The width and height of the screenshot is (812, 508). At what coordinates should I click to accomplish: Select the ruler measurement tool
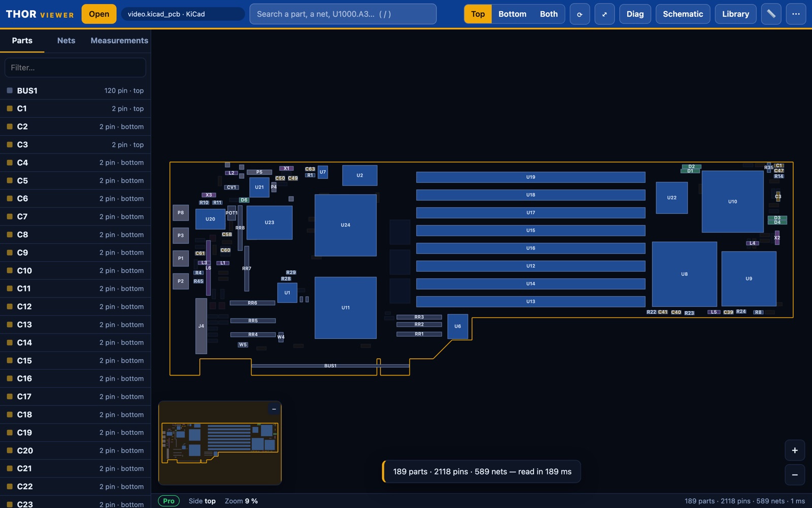pyautogui.click(x=771, y=14)
